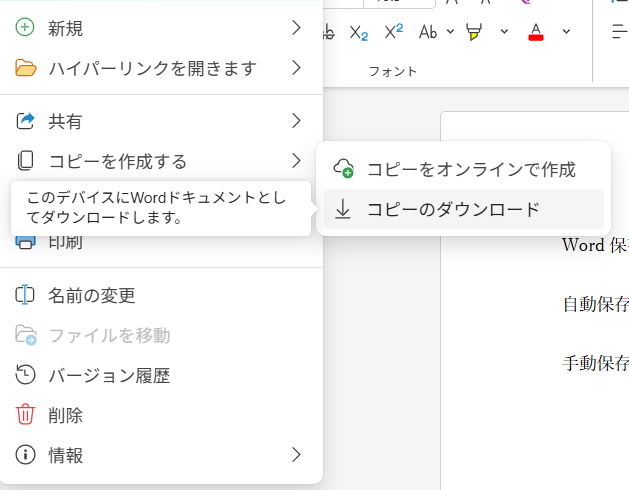Expand the ハイパーリンクを開きます submenu chevron
This screenshot has width=629, height=490.
[x=296, y=68]
